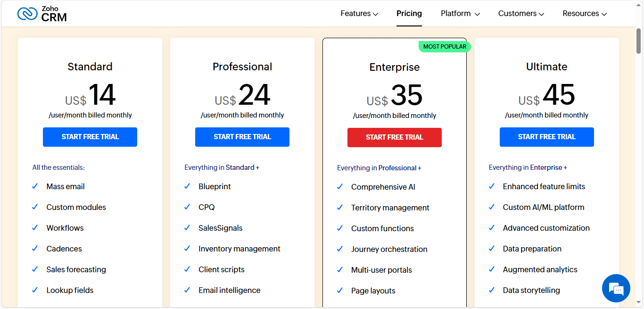644x309 pixels.
Task: Click the checkmark next to Blueprint
Action: [x=187, y=186]
